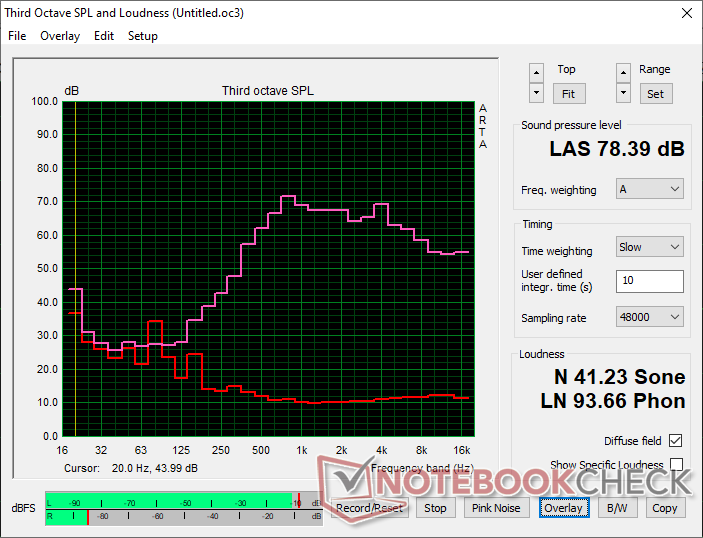703x538 pixels.
Task: Click the Stop button
Action: pos(435,508)
